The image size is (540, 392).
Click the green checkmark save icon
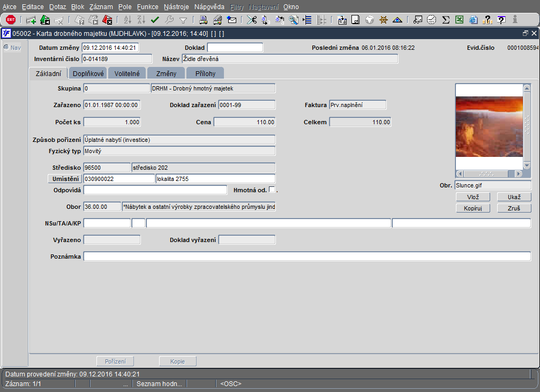(155, 20)
